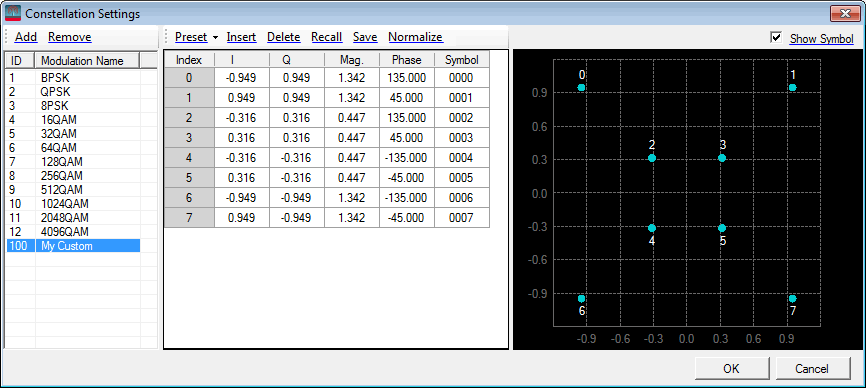This screenshot has height=388, width=866.
Task: Click constellation point 3 on plot
Action: 722,158
